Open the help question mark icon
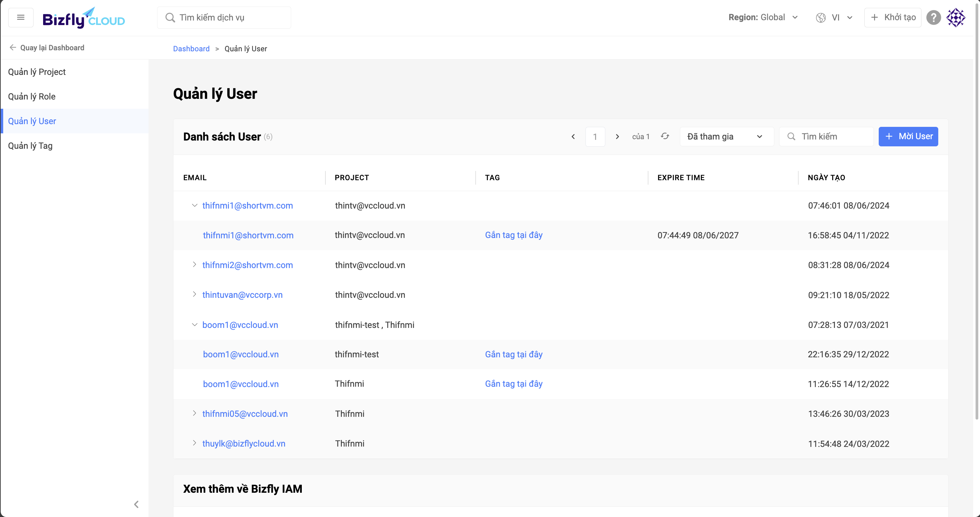This screenshot has width=980, height=517. (x=933, y=17)
